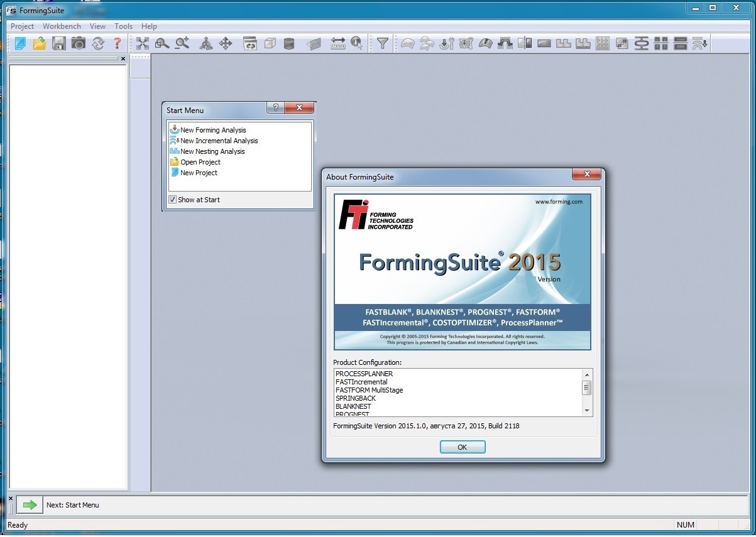Select SPRINGBACK in Product Configuration list
The height and width of the screenshot is (537, 756).
pyautogui.click(x=356, y=398)
